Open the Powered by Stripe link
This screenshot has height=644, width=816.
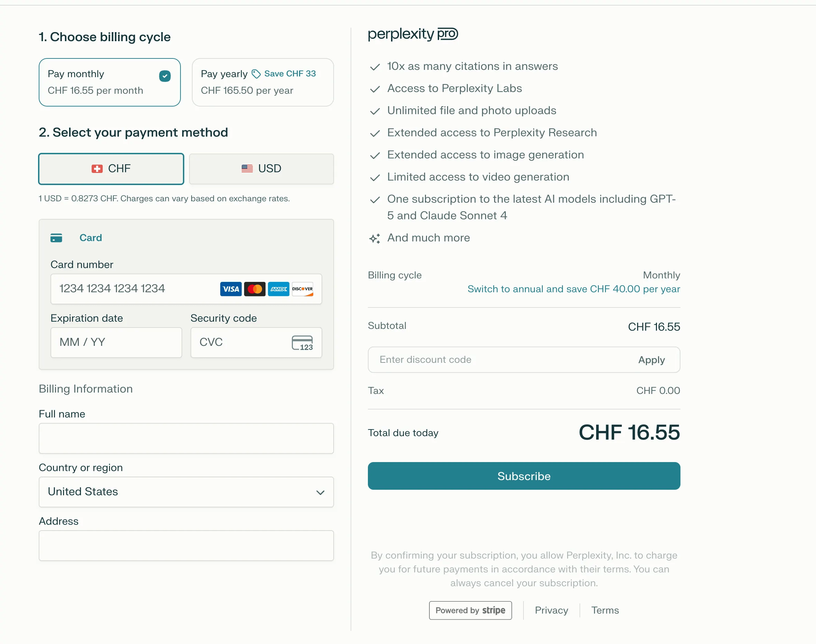(x=470, y=610)
